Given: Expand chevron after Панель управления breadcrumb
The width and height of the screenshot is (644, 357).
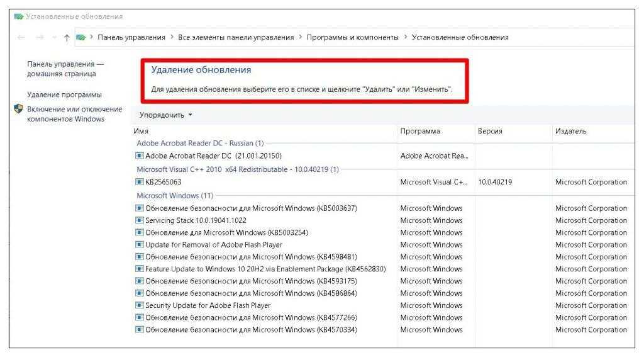Looking at the screenshot, I should [x=172, y=38].
